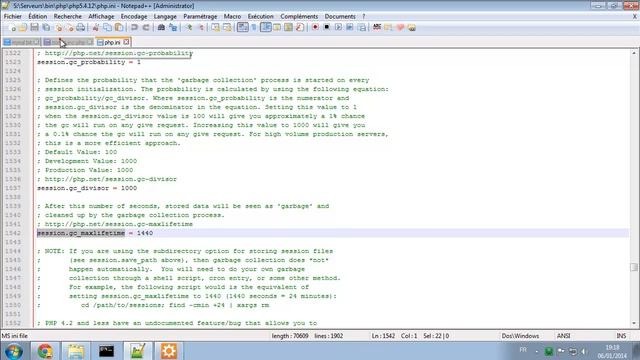Click the line 'session.gc_probability = 1'
Image resolution: width=640 pixels, height=360 pixels.
point(89,62)
